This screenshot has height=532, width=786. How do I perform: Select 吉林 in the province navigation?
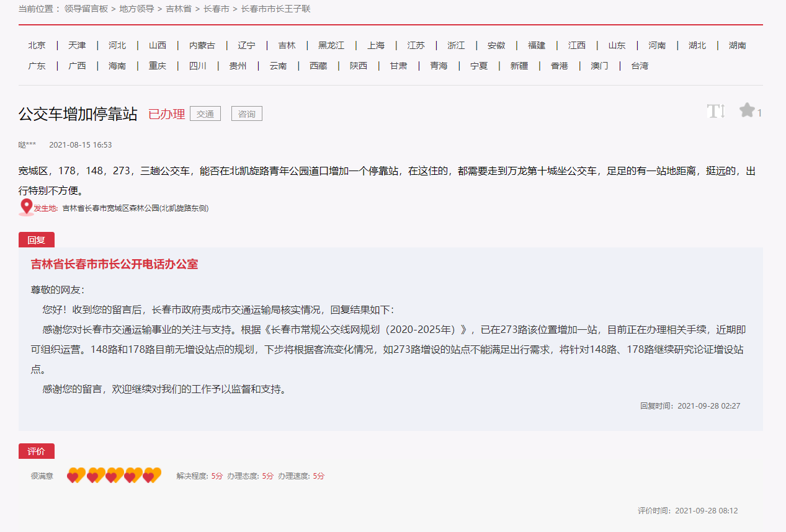tap(287, 45)
